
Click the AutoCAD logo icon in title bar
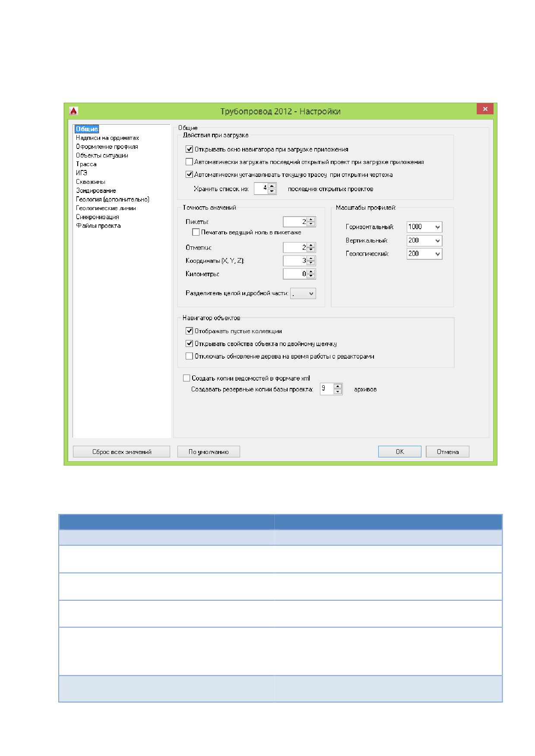73,111
